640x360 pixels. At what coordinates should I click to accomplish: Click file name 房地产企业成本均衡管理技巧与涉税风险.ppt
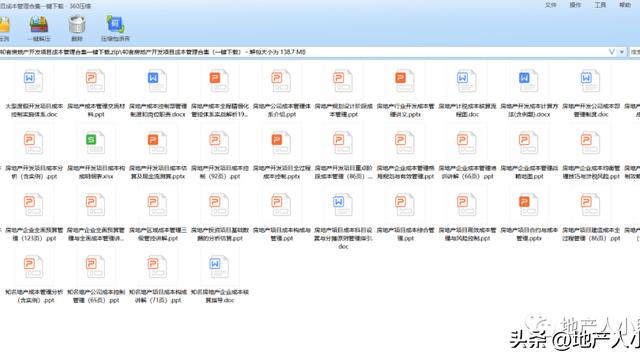coord(591,172)
